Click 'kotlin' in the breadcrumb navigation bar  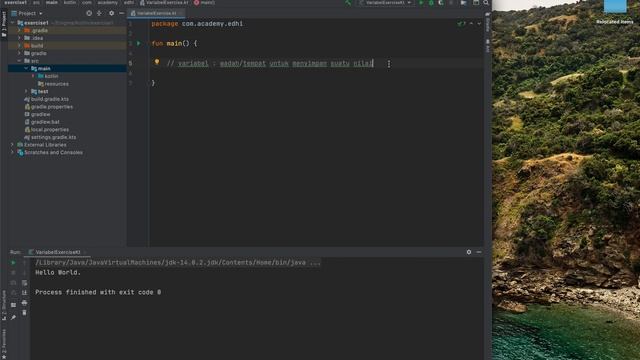[70, 2]
